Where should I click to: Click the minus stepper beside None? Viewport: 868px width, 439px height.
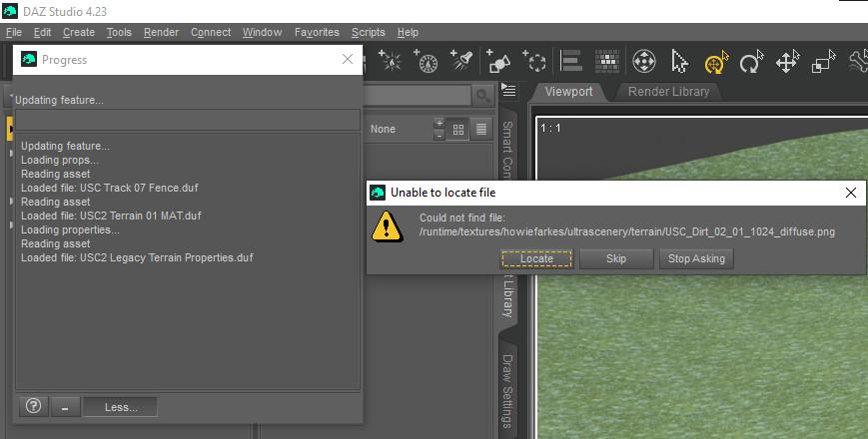point(439,135)
